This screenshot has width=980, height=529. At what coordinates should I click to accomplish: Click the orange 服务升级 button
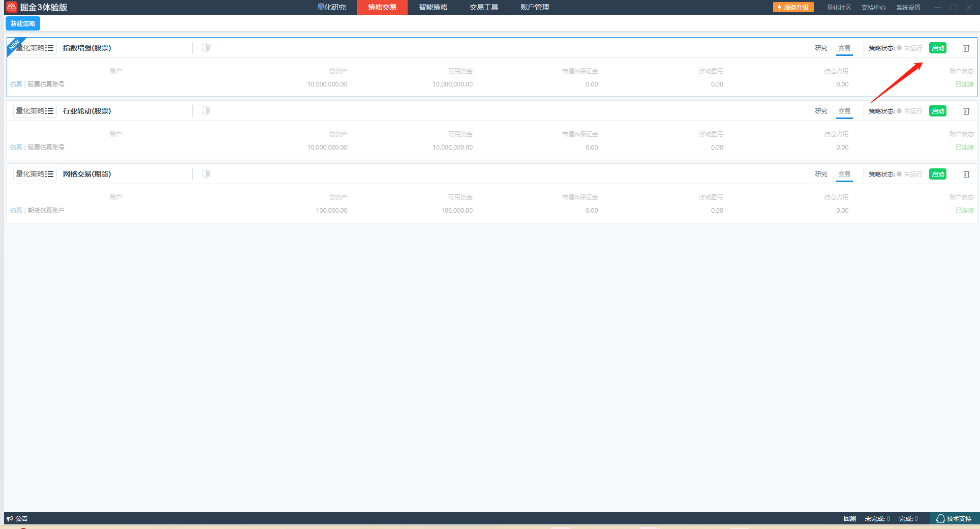pyautogui.click(x=793, y=7)
